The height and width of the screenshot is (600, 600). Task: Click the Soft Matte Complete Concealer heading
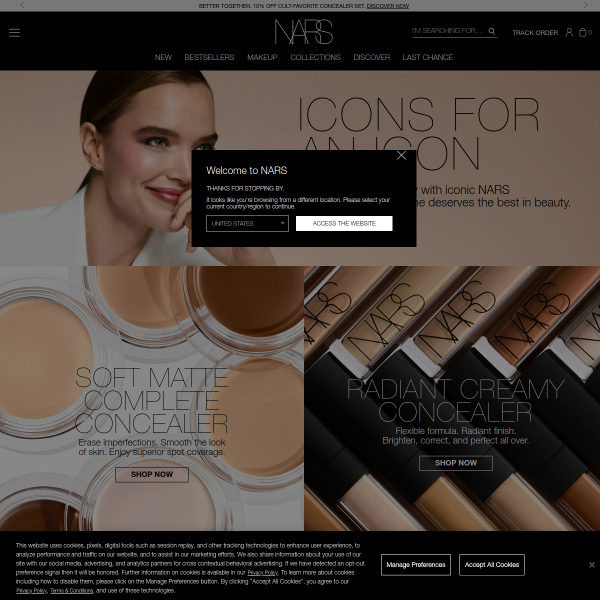click(152, 401)
